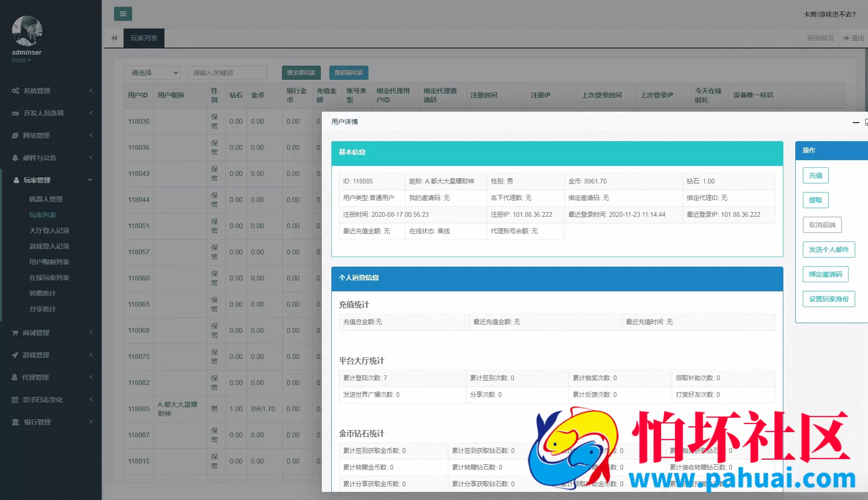Open 在线玩家列表 sidebar item
Screen dimensions: 868x500
pos(49,278)
